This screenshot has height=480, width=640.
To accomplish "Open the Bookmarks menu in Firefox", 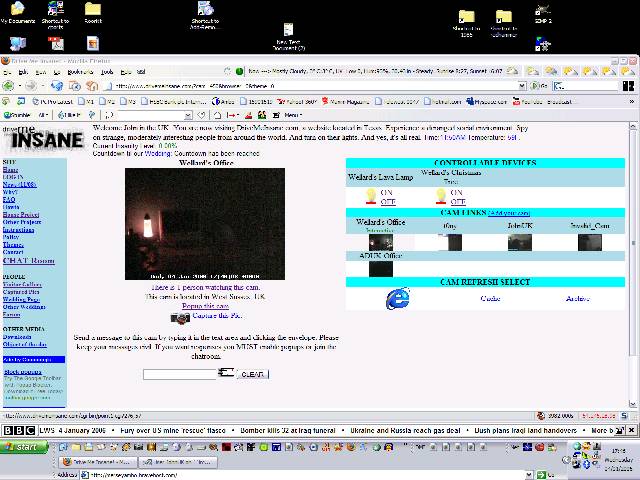I will [x=80, y=72].
